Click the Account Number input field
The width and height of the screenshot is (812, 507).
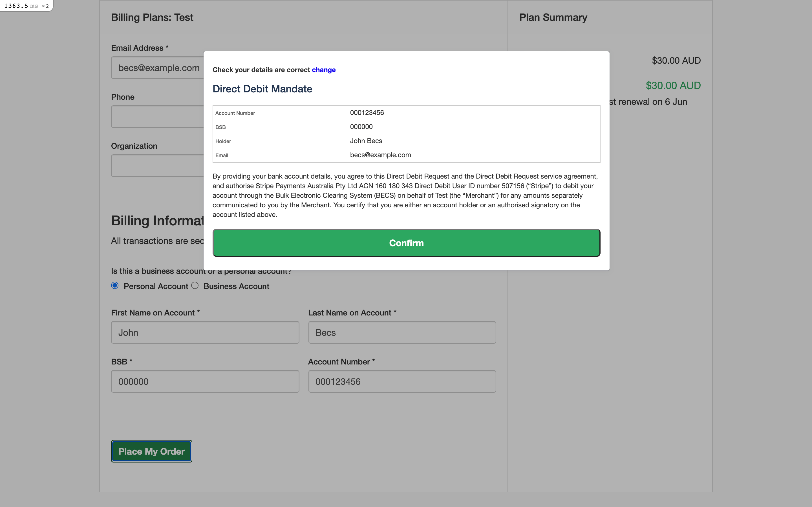402,381
